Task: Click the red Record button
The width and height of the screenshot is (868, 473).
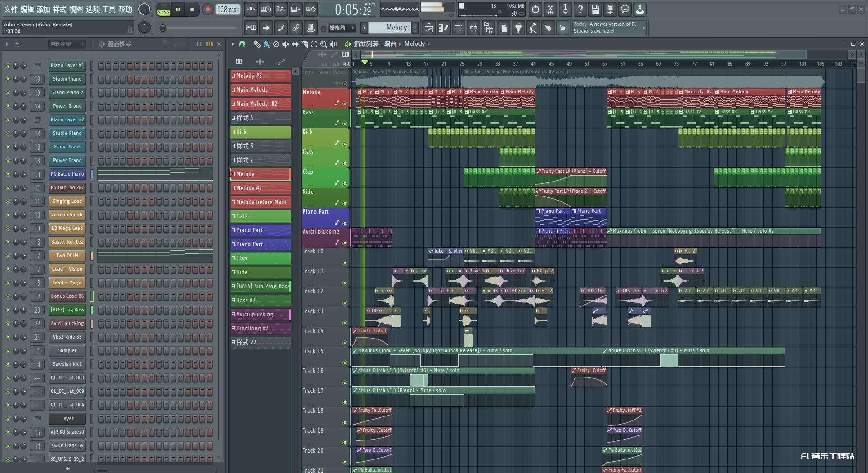Action: coord(208,9)
